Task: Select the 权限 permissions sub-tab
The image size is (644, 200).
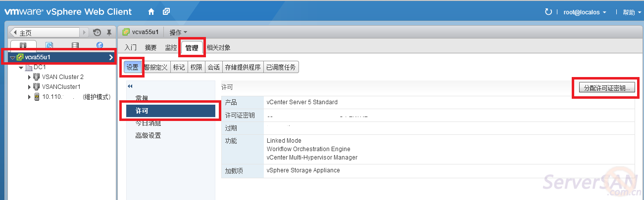Action: click(x=196, y=67)
